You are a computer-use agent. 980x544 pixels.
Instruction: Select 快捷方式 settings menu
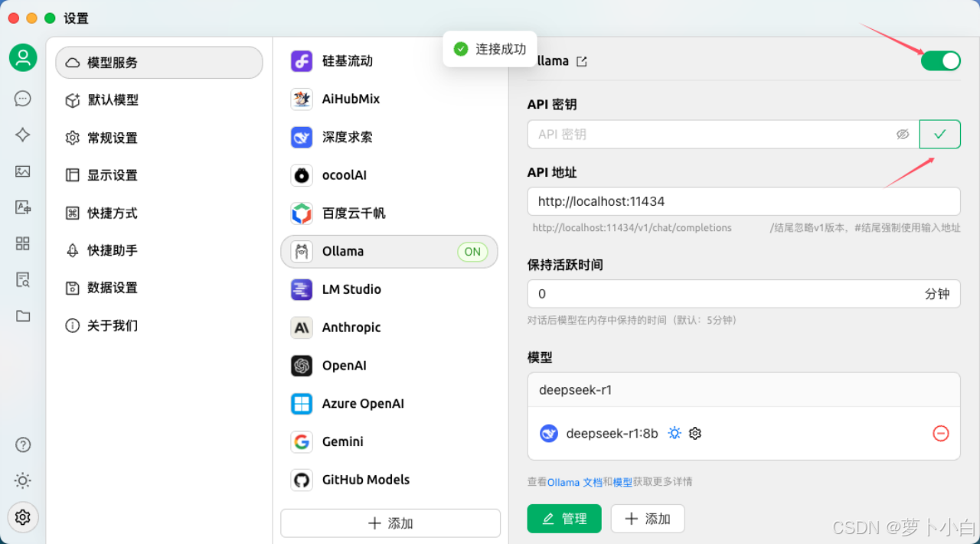(159, 213)
